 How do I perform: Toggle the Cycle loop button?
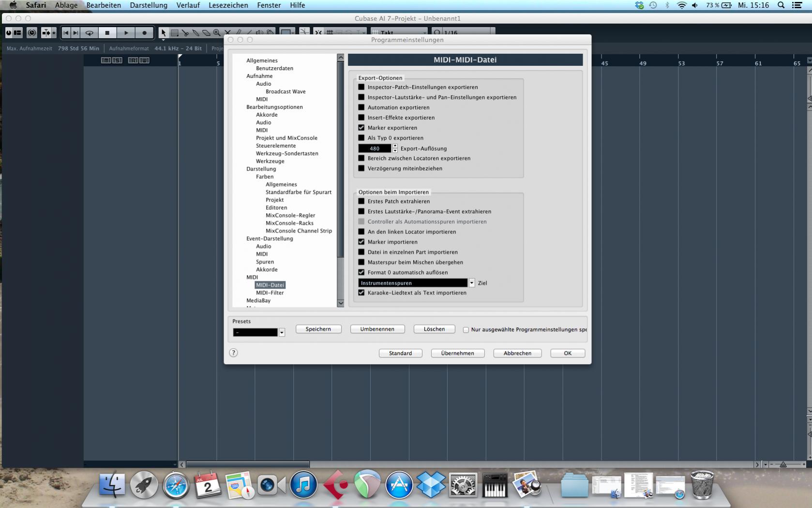tap(89, 33)
